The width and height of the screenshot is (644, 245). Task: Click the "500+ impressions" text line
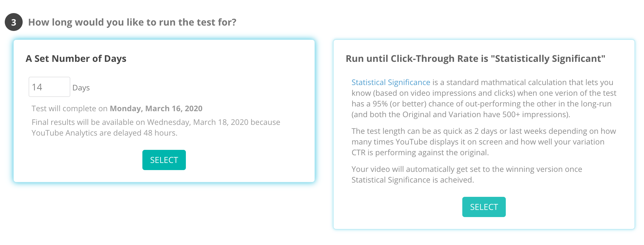461,114
